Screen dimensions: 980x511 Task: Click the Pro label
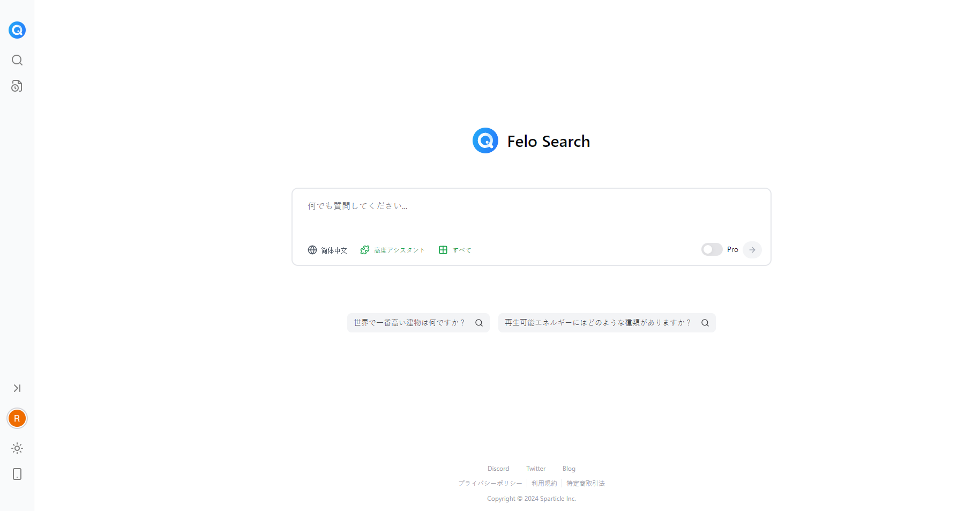click(732, 249)
